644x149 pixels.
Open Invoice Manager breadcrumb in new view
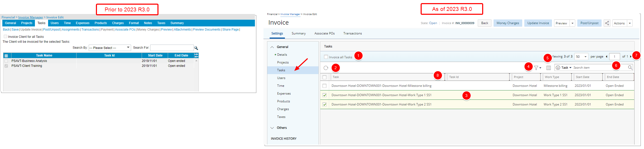(x=290, y=14)
